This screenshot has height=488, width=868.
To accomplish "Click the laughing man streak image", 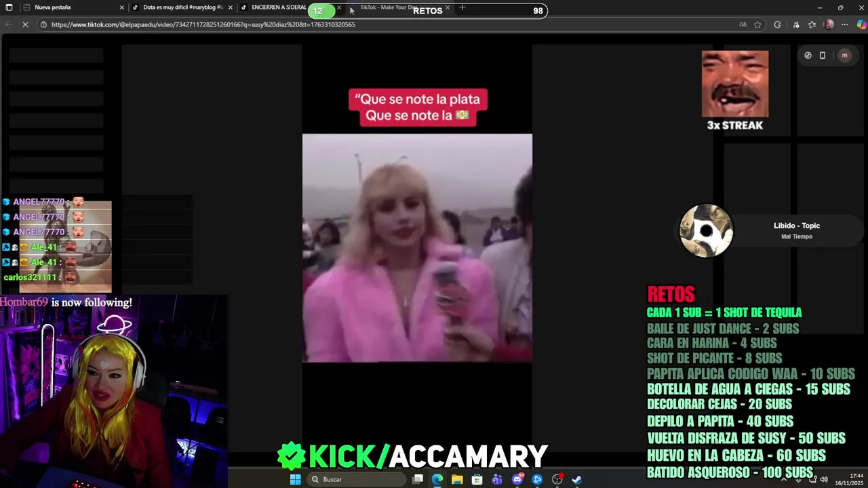I will click(x=735, y=84).
